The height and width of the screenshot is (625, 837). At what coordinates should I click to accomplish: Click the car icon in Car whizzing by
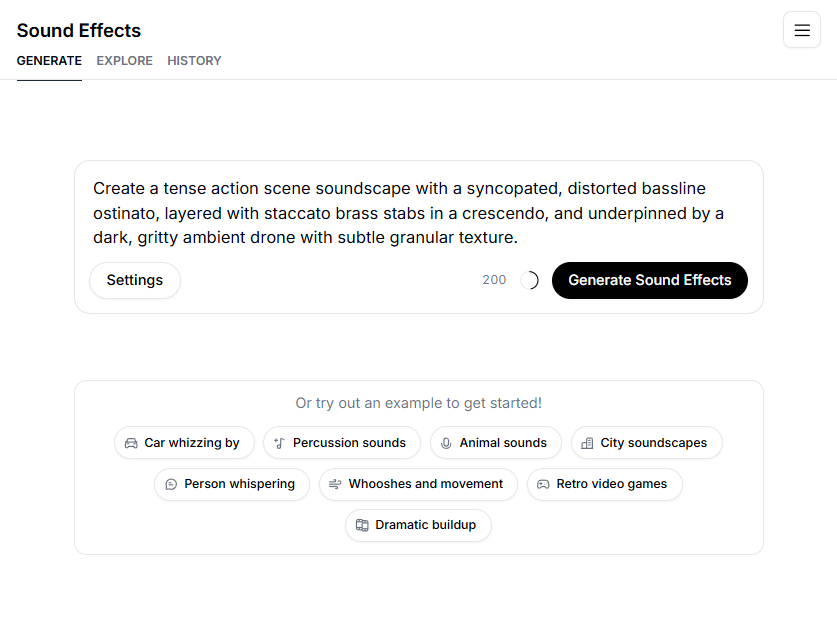(131, 443)
